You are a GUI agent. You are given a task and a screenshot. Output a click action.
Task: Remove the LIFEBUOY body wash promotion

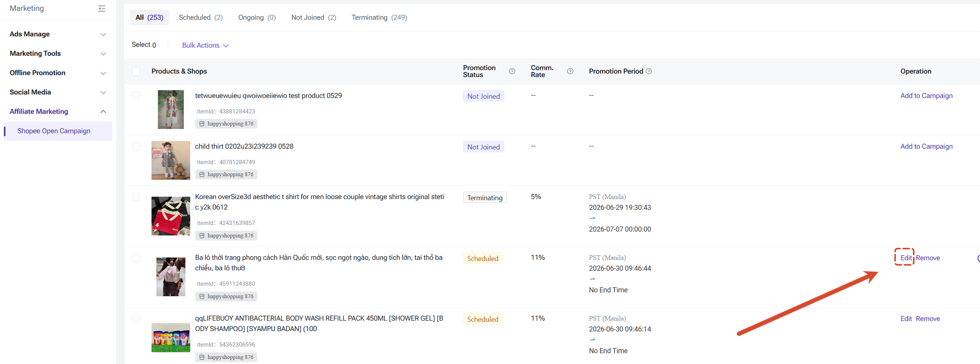coord(928,319)
